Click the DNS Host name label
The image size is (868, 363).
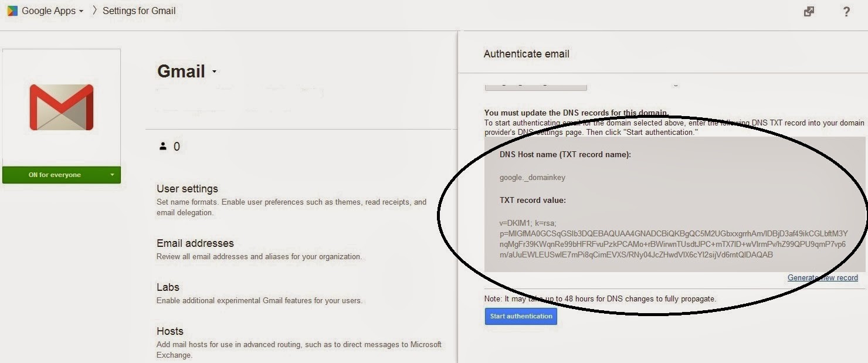[565, 155]
